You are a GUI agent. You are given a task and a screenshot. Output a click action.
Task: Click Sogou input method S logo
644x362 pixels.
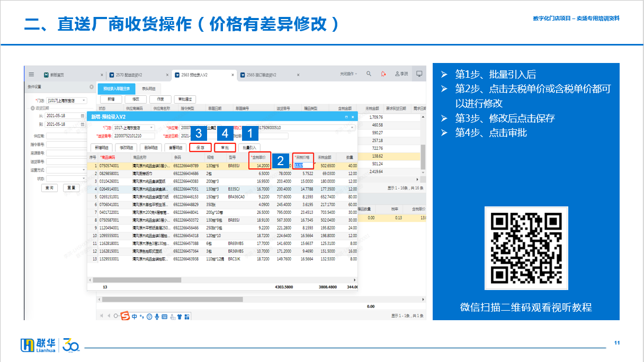coord(126,316)
